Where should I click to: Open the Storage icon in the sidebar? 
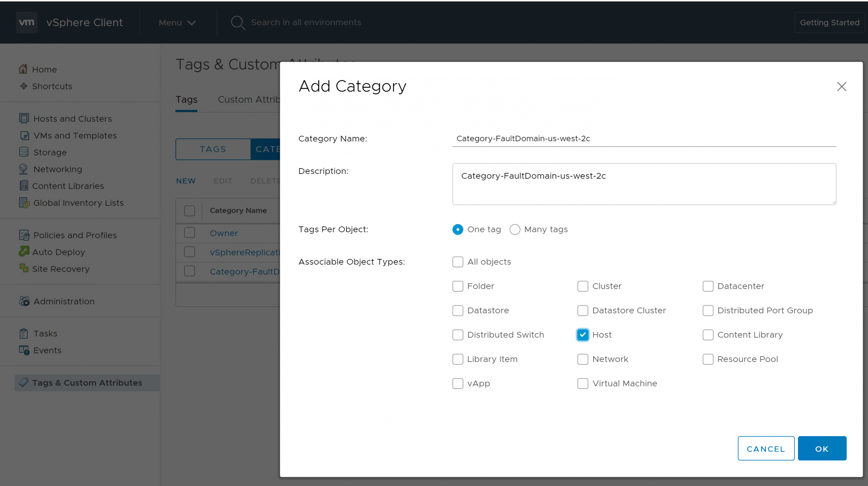pyautogui.click(x=24, y=152)
